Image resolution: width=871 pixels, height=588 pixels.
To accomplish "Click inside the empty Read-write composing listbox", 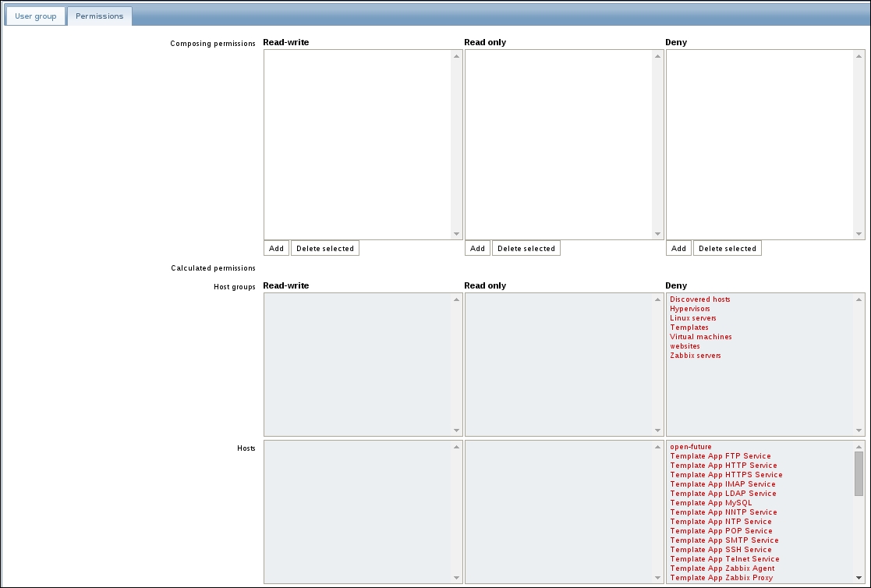I will [357, 144].
